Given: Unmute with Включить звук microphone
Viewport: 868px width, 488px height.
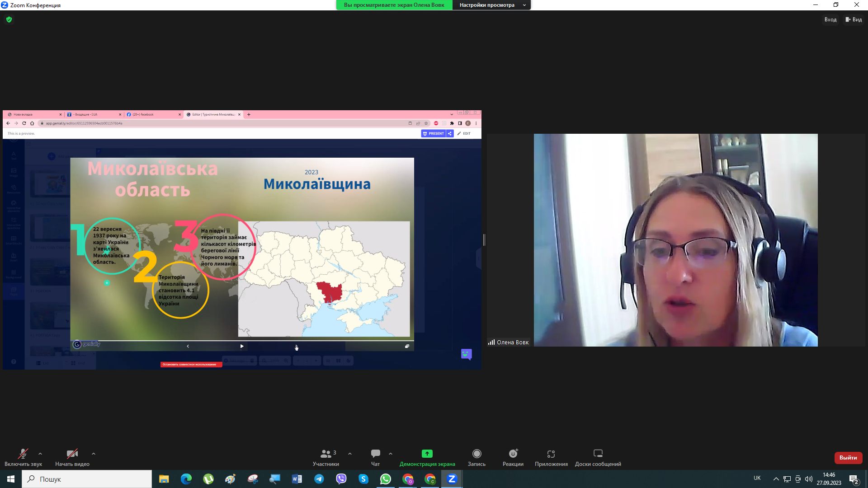Looking at the screenshot, I should [23, 457].
